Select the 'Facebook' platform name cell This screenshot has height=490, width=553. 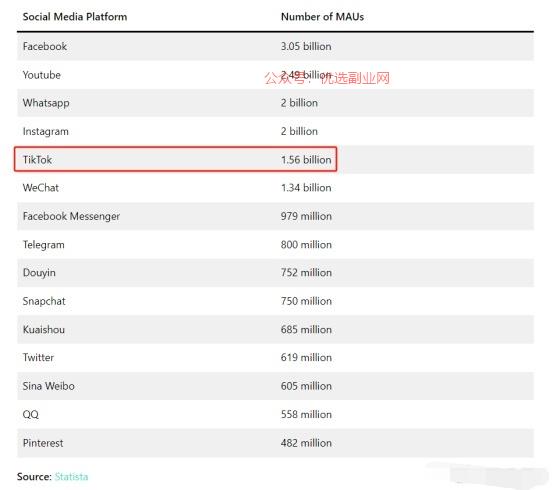(x=45, y=46)
